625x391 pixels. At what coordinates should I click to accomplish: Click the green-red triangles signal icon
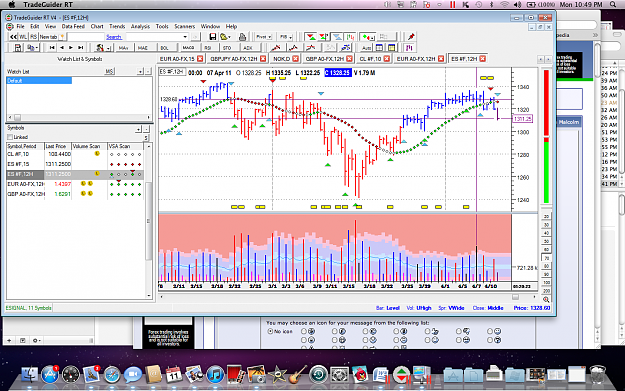click(311, 37)
